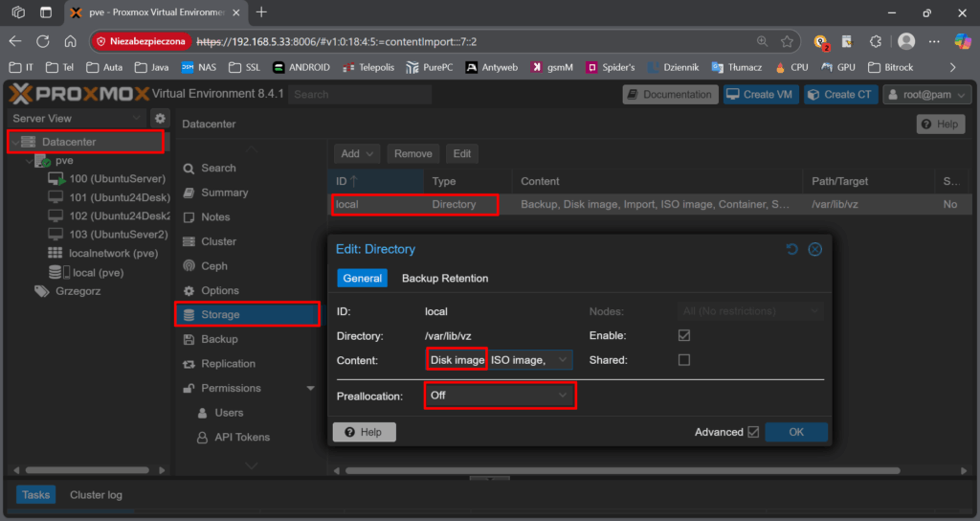Image resolution: width=980 pixels, height=521 pixels.
Task: Click the resource tree horizontal scrollbar
Action: pyautogui.click(x=87, y=469)
